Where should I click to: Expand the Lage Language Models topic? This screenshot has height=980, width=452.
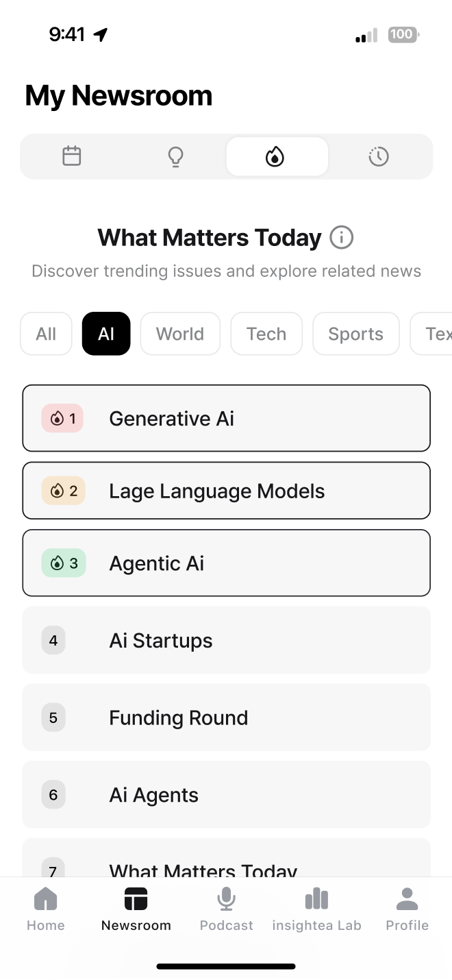coord(226,491)
